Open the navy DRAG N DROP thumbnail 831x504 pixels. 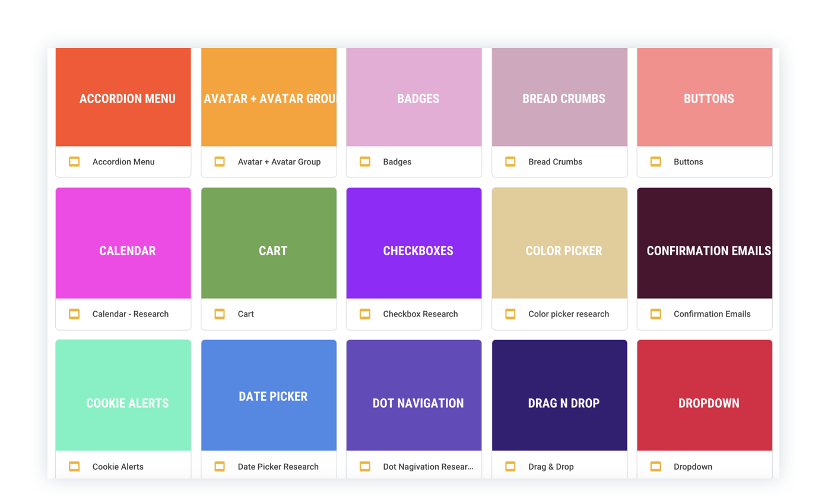(560, 395)
